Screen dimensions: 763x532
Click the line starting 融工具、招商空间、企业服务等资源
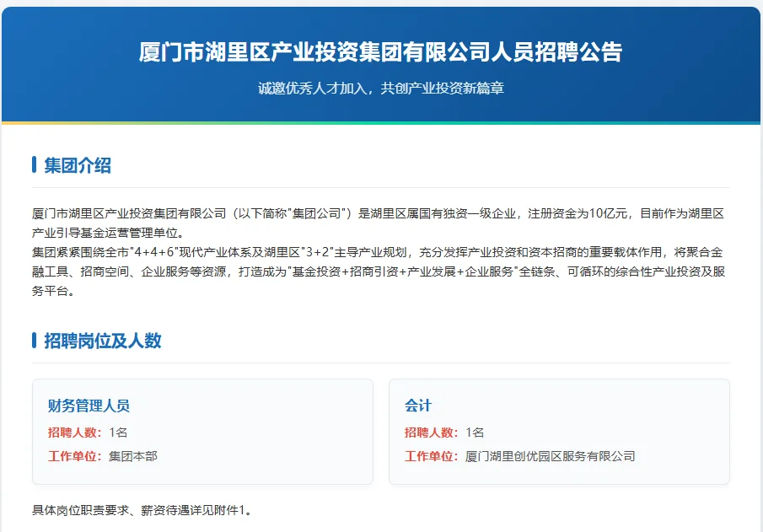pyautogui.click(x=379, y=271)
